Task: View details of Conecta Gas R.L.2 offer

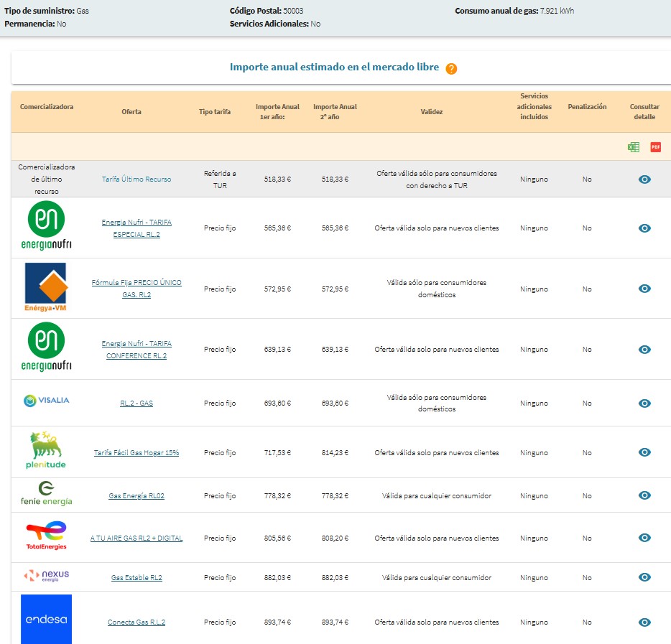Action: (644, 622)
